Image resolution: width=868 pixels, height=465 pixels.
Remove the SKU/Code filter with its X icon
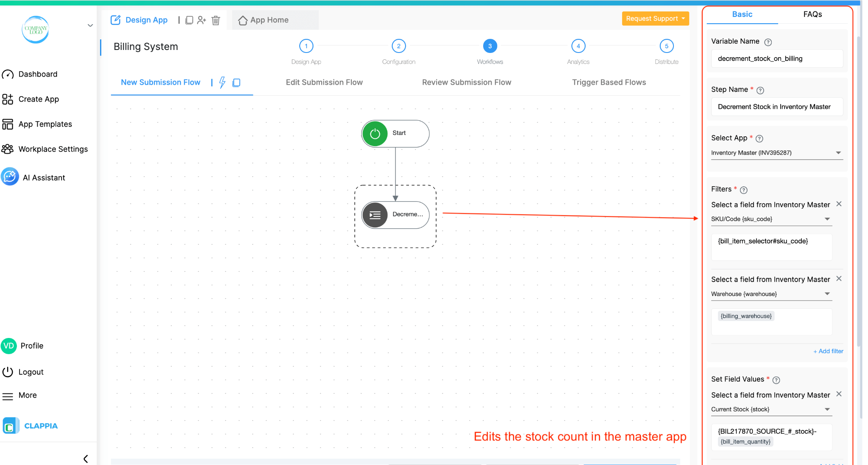point(839,204)
